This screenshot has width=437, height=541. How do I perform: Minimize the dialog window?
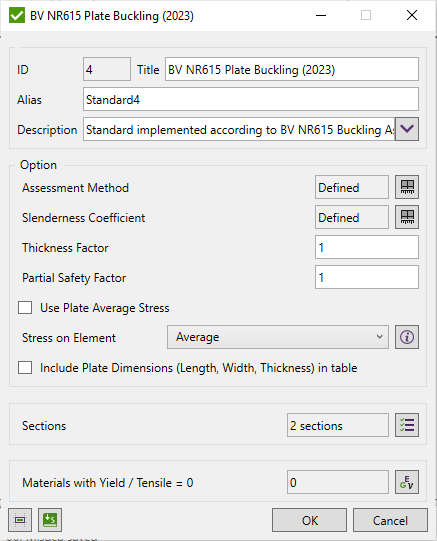point(321,15)
